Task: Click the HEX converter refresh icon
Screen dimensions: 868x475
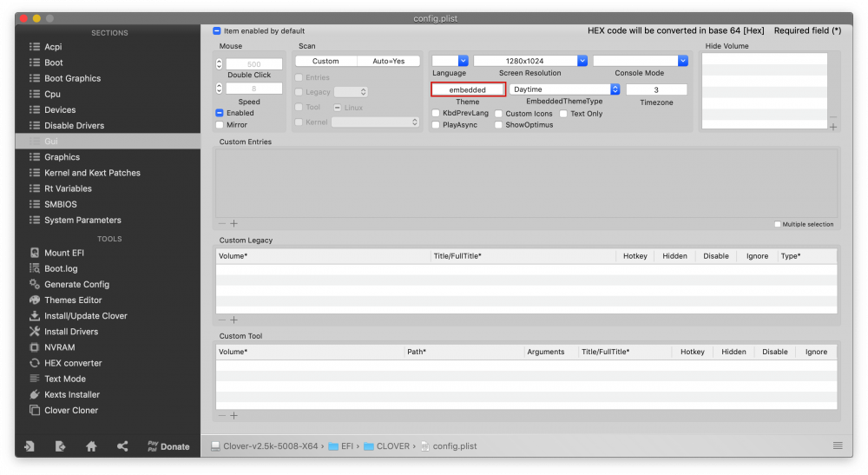Action: point(35,363)
